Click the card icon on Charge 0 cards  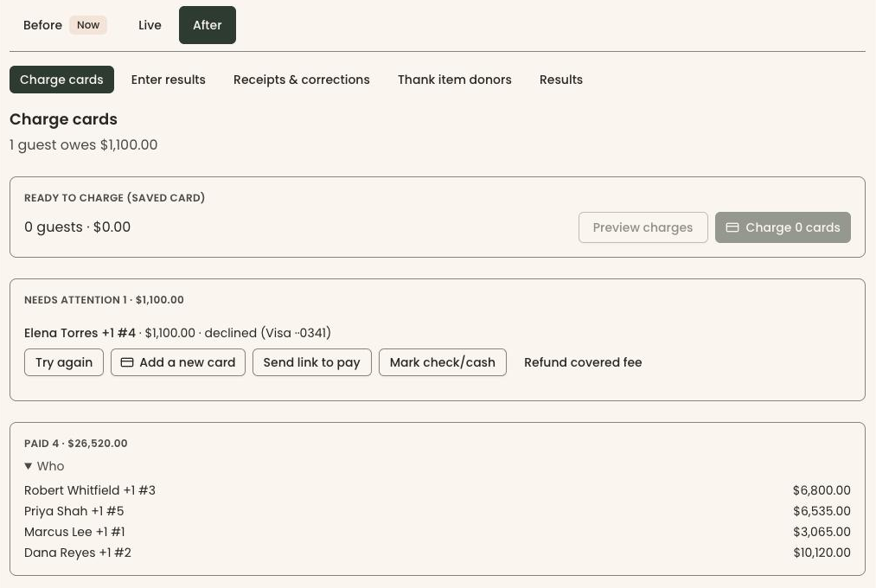[732, 227]
